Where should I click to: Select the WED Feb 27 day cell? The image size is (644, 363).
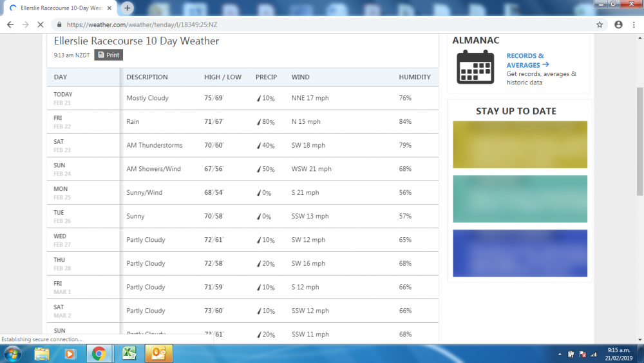click(83, 240)
